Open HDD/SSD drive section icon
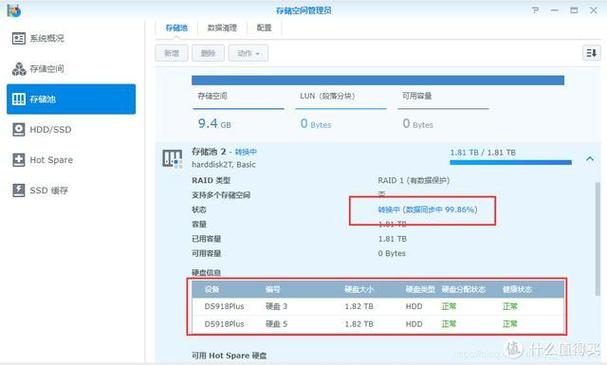The height and width of the screenshot is (365, 607). (19, 130)
